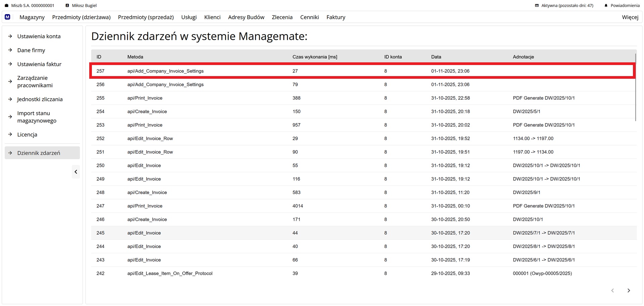Click the user profile icon beside Miłosz Bugiel
This screenshot has height=306, width=644.
[x=67, y=6]
